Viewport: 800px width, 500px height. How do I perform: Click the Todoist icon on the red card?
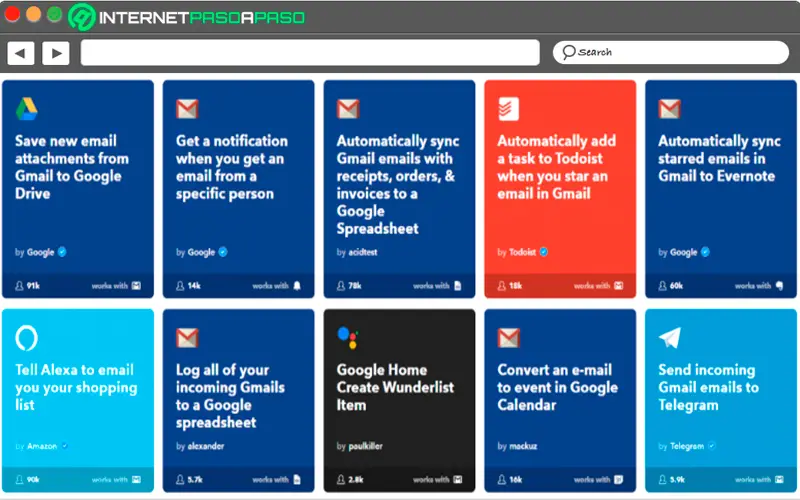click(x=508, y=109)
